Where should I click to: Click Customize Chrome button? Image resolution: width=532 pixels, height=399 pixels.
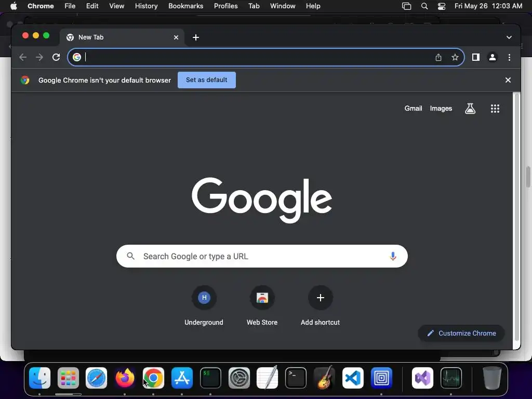[x=461, y=333]
